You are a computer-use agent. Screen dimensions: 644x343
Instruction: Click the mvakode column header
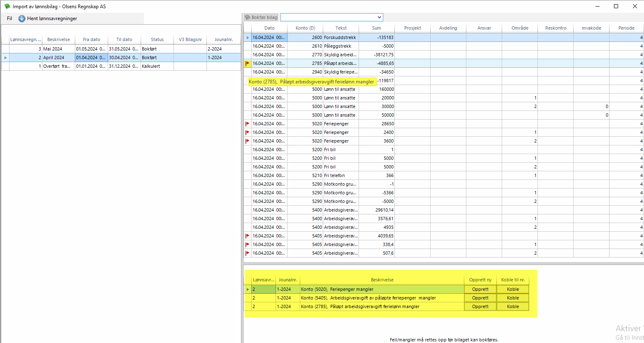pyautogui.click(x=591, y=28)
